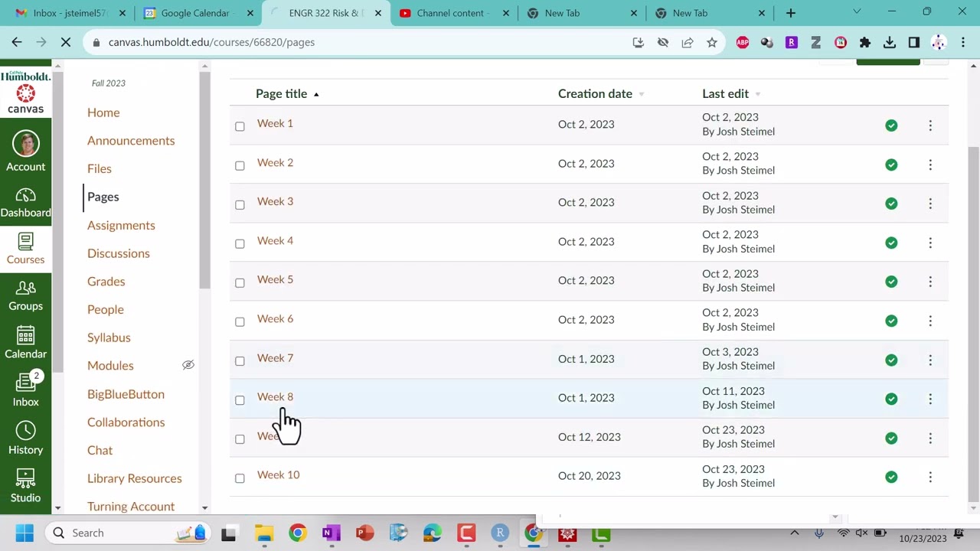Screen dimensions: 980x551
Task: Toggle the Chrome side panel
Action: (x=914, y=42)
